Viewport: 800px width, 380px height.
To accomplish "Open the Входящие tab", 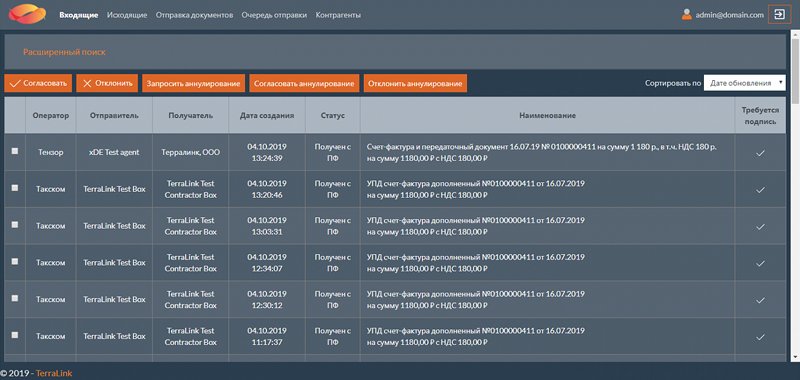I will (79, 15).
